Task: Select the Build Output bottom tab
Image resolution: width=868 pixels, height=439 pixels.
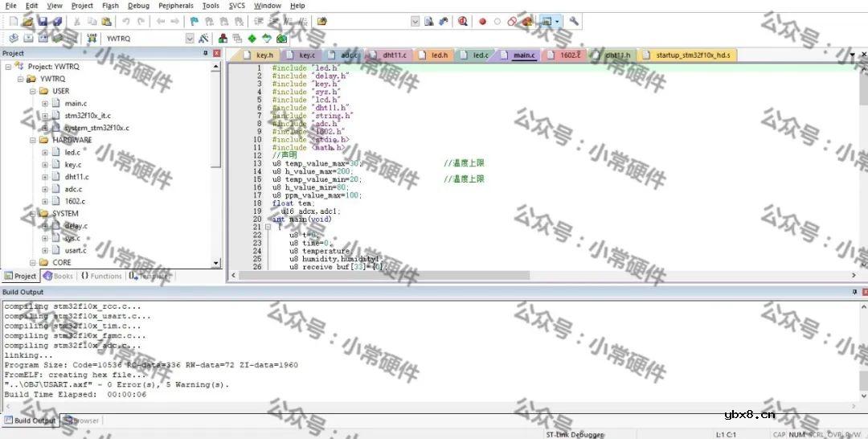Action: pos(30,421)
